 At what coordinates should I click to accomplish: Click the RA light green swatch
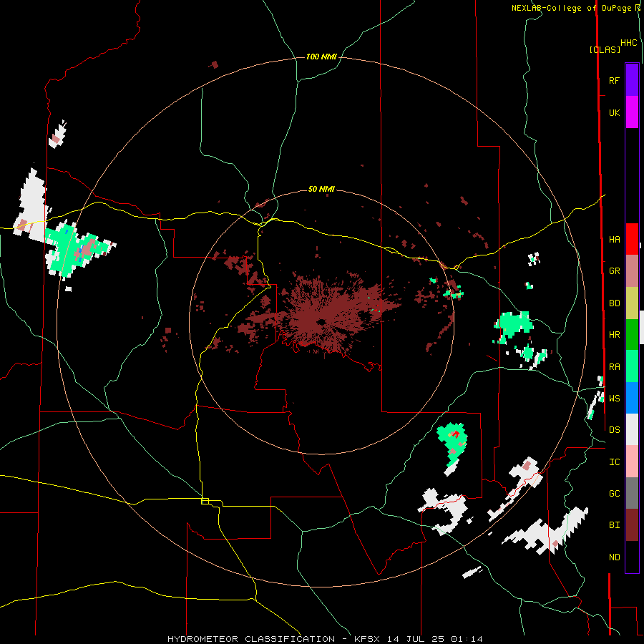(x=632, y=366)
